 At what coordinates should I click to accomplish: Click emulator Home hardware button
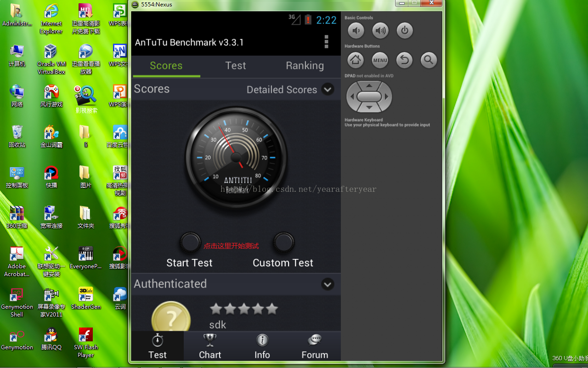point(356,60)
